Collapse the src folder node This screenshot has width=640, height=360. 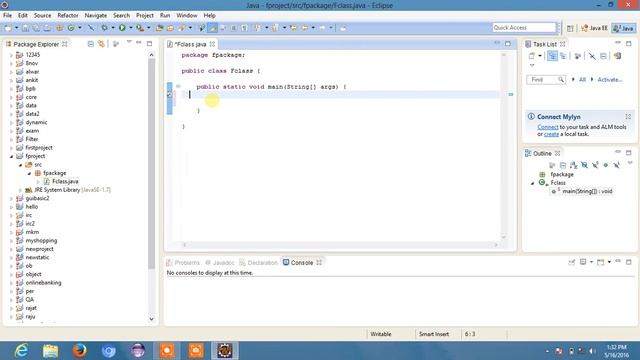(20, 165)
